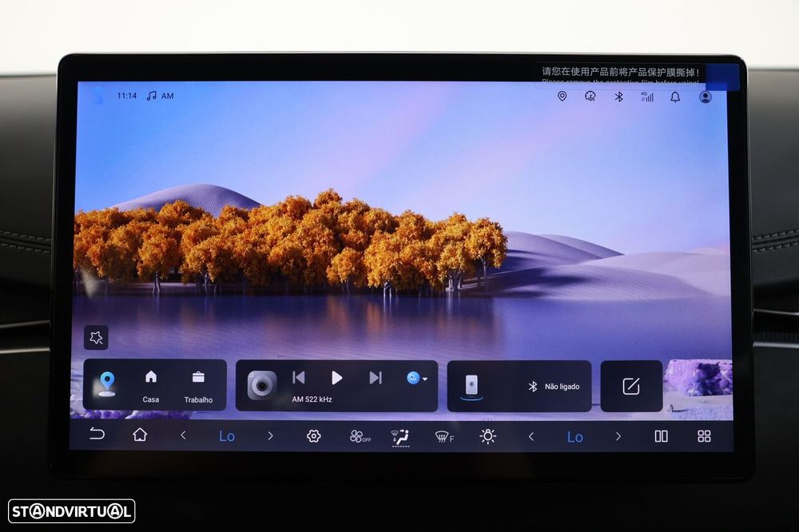Open the edit widgets button
The height and width of the screenshot is (532, 799).
[x=631, y=387]
